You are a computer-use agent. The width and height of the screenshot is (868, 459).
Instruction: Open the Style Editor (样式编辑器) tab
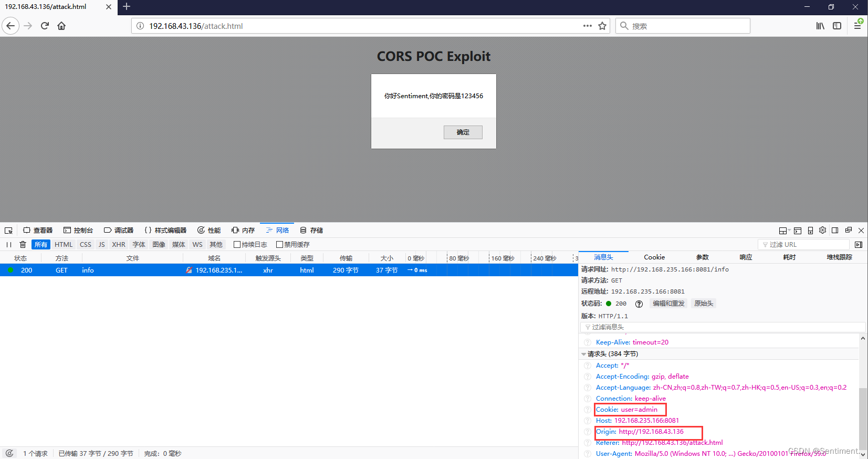tap(165, 231)
